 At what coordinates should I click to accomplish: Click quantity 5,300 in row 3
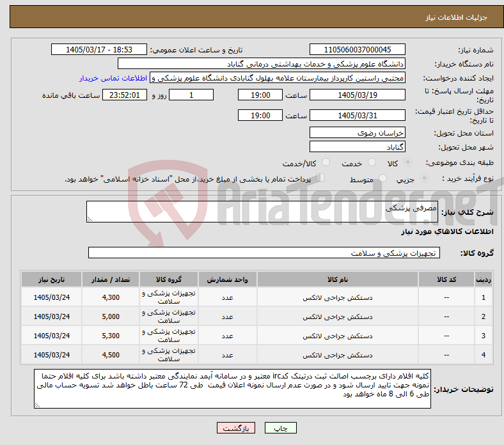pyautogui.click(x=111, y=336)
